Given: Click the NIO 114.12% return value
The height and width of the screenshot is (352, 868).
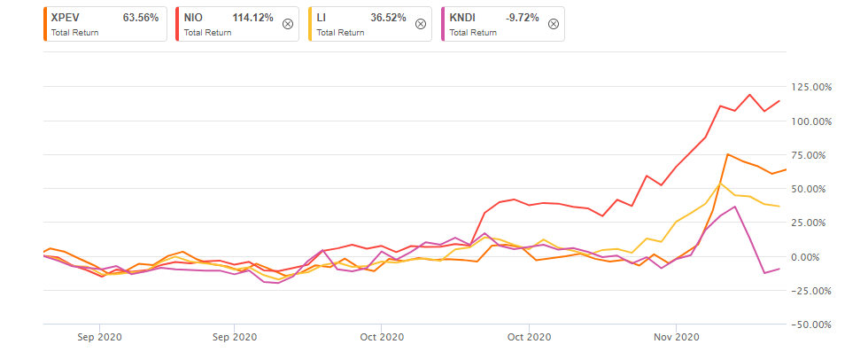Looking at the screenshot, I should pos(252,18).
